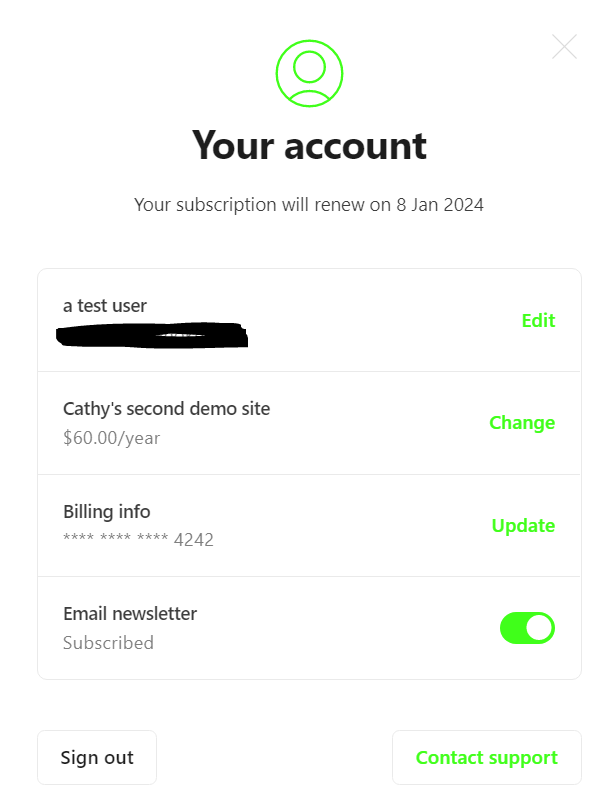Screen dimensions: 607x803
Task: Click the $60.00/year price text
Action: coord(112,438)
